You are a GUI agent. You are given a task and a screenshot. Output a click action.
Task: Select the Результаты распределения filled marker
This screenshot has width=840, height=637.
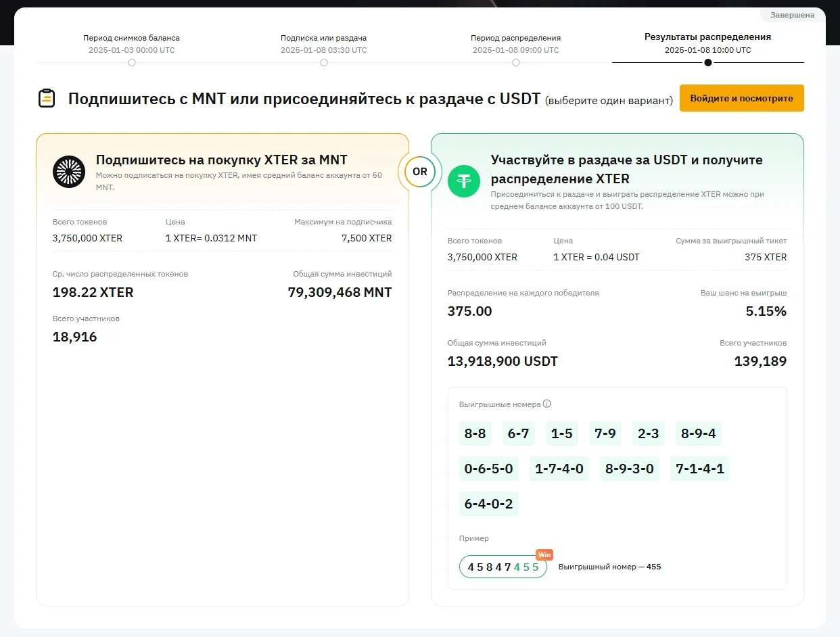click(x=708, y=62)
